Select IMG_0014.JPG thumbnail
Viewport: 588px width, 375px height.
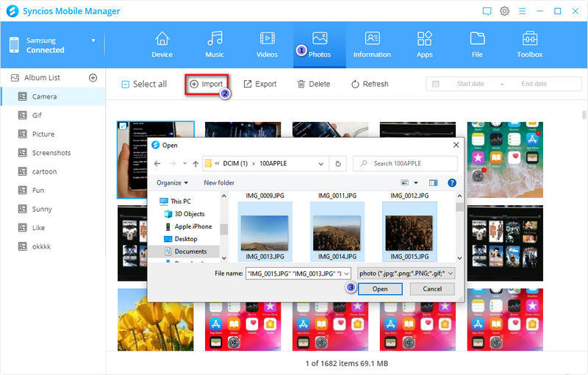coord(337,231)
